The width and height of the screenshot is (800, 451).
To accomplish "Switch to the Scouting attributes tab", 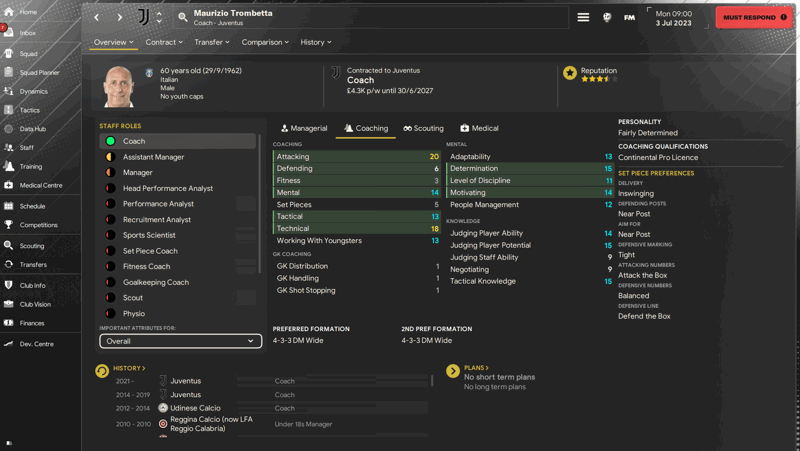I will pos(423,129).
